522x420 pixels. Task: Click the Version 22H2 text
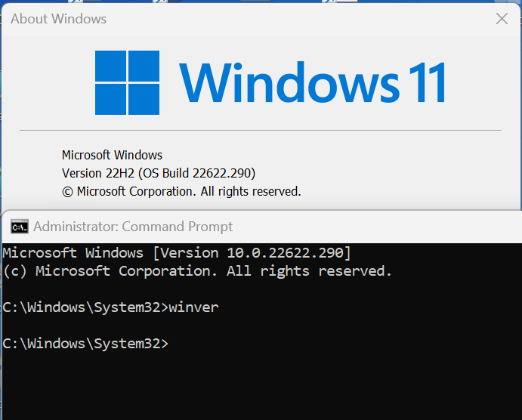tap(98, 174)
